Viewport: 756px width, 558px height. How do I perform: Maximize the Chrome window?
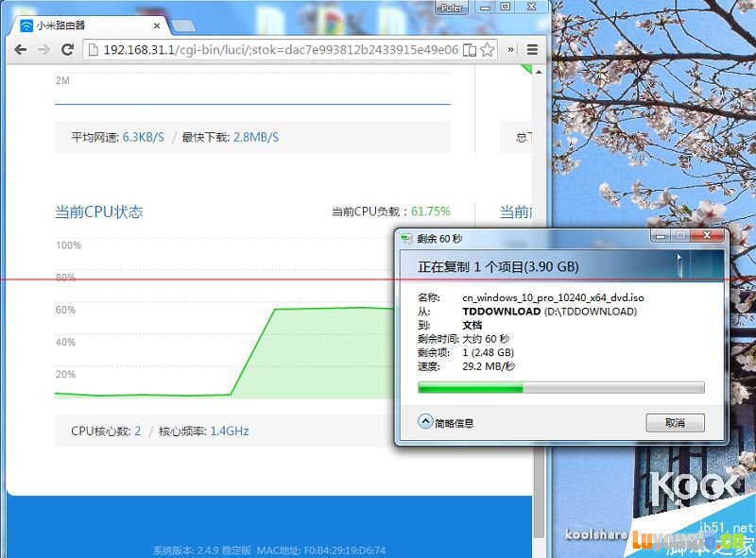tap(506, 7)
